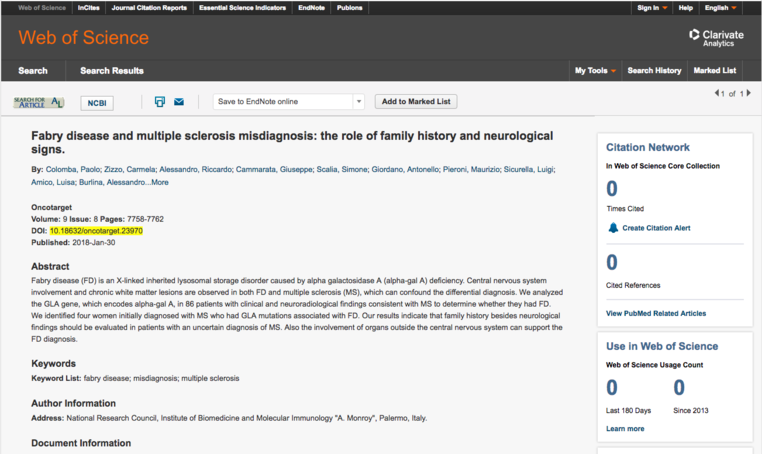The width and height of the screenshot is (763, 454).
Task: Click the Cited References count zero
Action: (x=612, y=263)
